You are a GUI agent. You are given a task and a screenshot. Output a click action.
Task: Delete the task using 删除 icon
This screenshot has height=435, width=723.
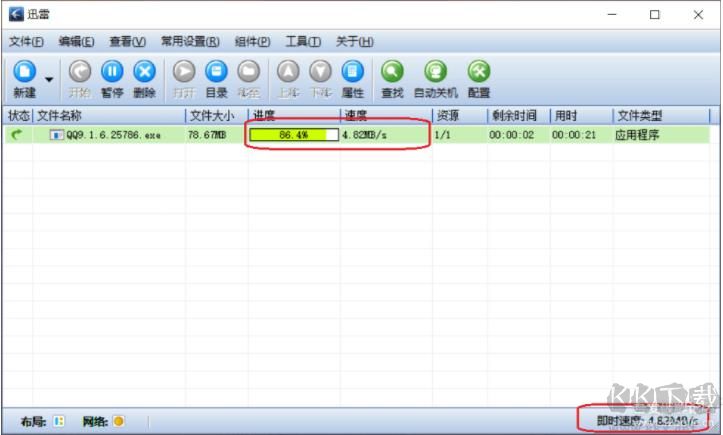144,72
